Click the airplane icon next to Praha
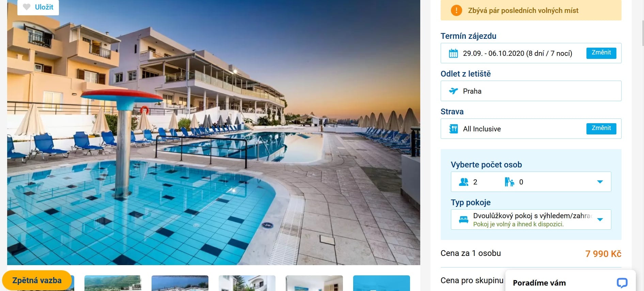 point(453,91)
